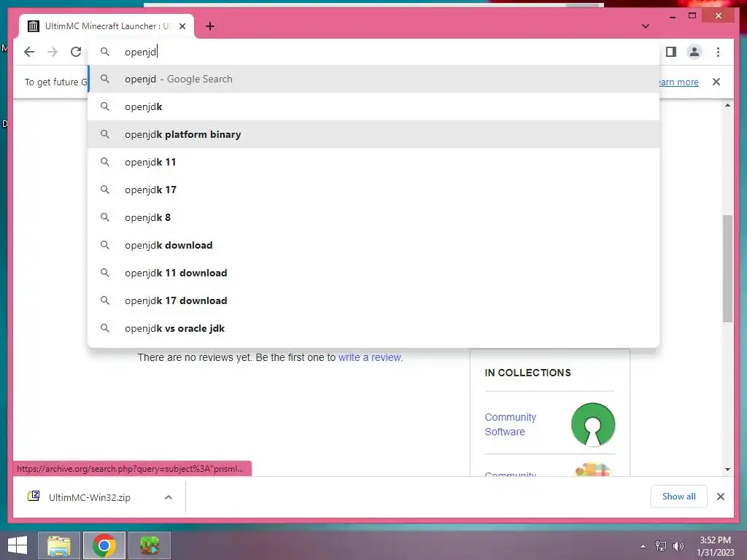Select the 'openjd - Google Search' suggestion
The width and height of the screenshot is (747, 560).
click(x=374, y=79)
